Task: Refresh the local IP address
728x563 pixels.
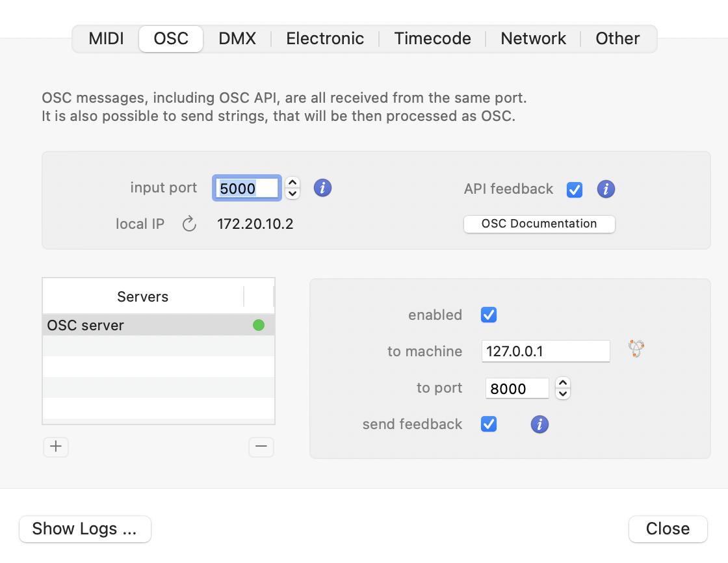Action: [x=189, y=224]
